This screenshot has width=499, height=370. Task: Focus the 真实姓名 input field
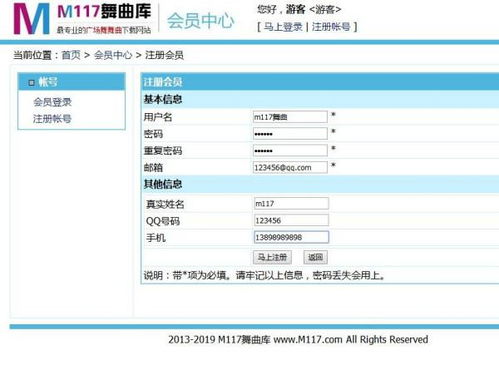[291, 203]
